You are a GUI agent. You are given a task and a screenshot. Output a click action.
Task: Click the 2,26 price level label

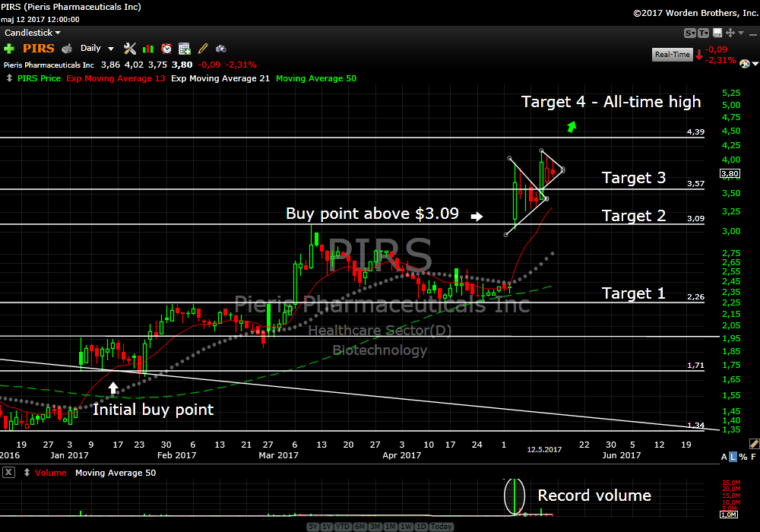pos(695,297)
